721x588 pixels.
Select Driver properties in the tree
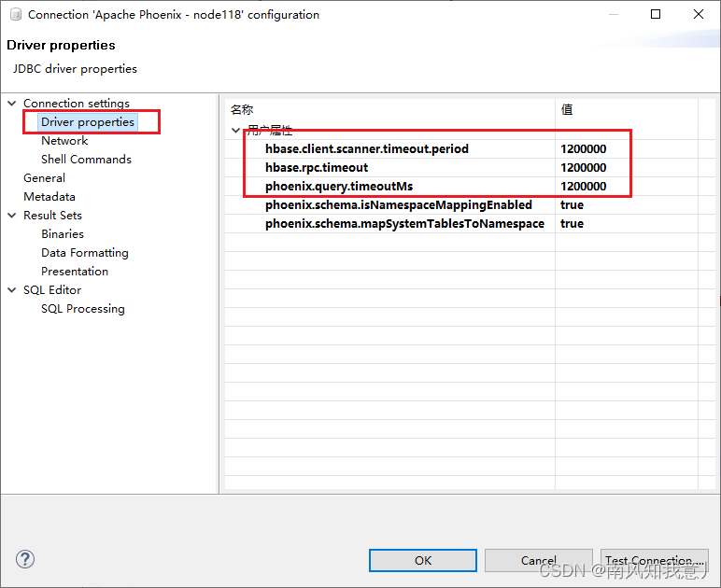coord(88,121)
